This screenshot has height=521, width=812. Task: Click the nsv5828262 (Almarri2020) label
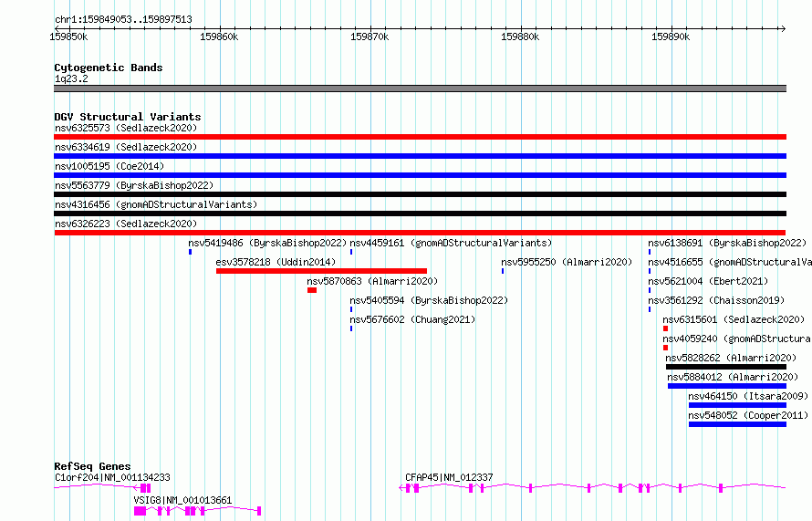(731, 358)
